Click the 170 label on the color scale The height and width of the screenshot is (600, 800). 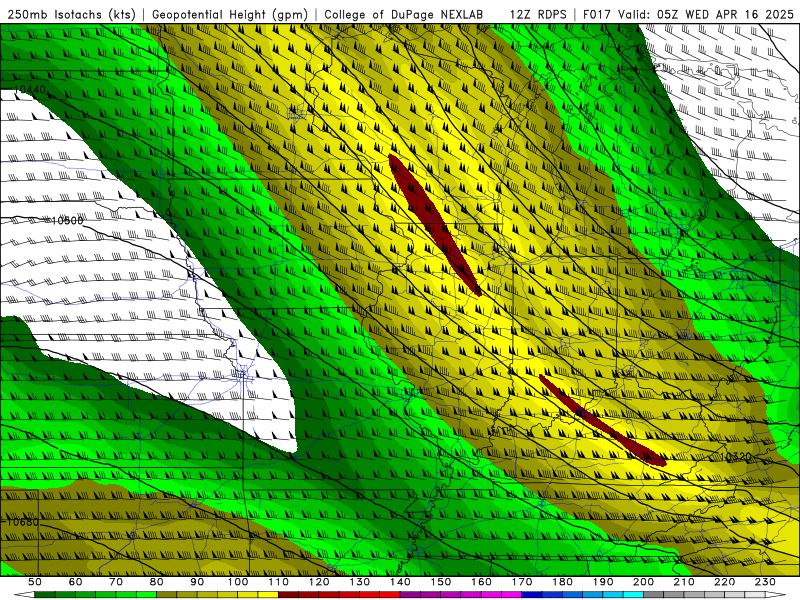(522, 582)
